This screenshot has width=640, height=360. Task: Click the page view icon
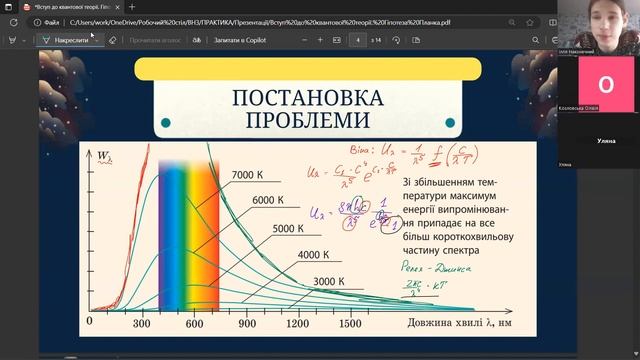pyautogui.click(x=416, y=40)
